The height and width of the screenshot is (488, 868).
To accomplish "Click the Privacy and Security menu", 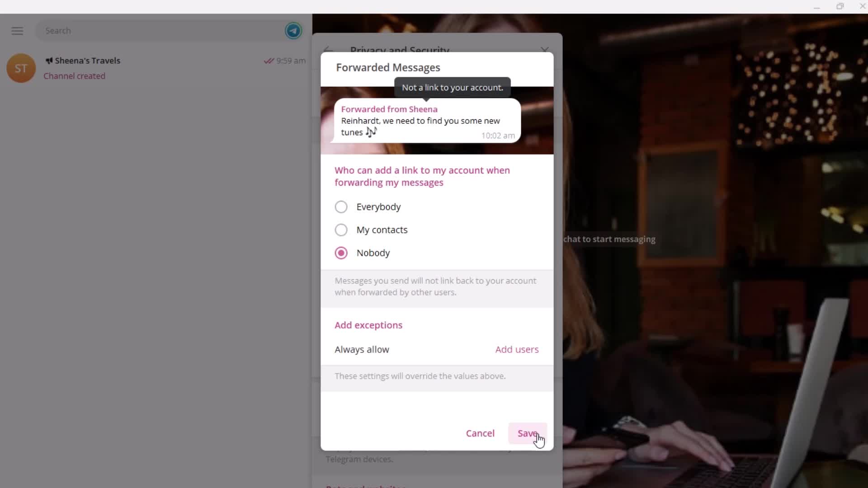I will point(401,50).
